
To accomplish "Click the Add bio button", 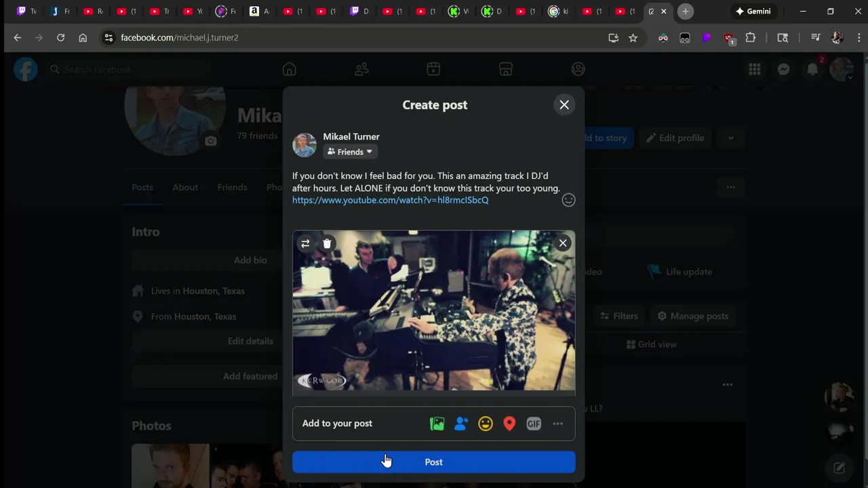I will pos(250,260).
